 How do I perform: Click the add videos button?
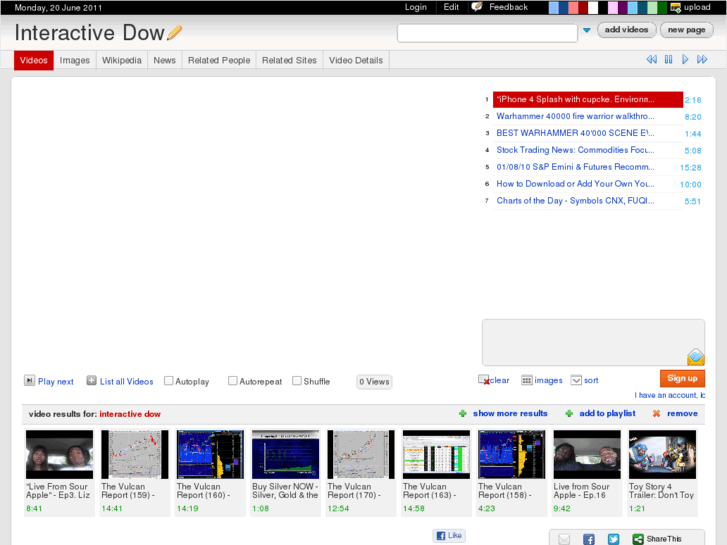(626, 30)
